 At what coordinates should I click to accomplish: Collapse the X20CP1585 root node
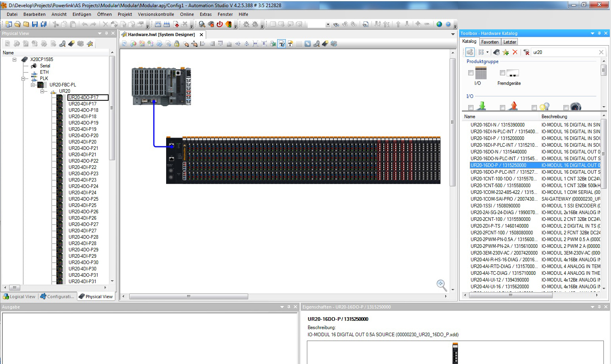pos(14,59)
